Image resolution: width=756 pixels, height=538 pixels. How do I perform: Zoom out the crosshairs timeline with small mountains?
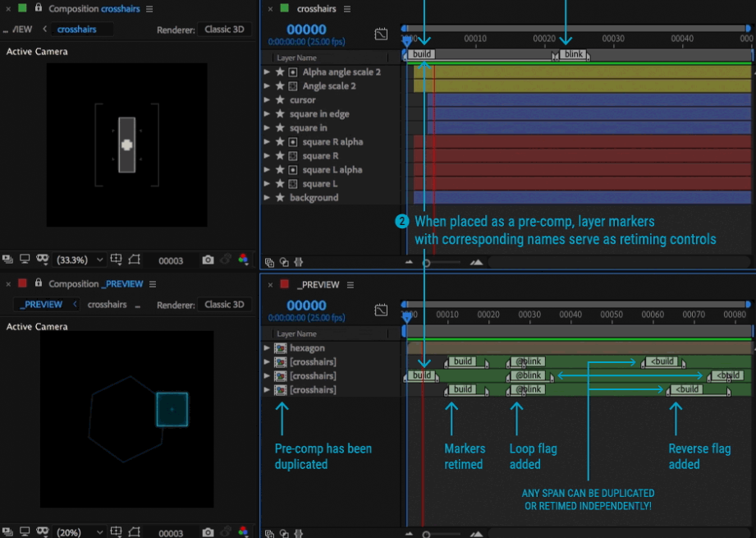coord(409,262)
